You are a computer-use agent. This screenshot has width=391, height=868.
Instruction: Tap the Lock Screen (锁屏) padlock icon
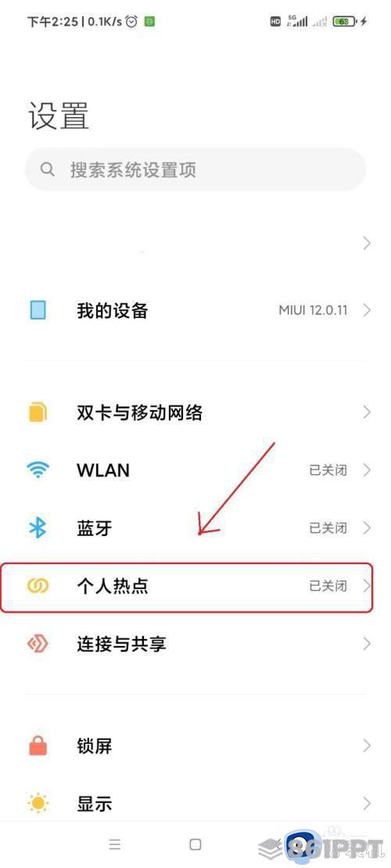[38, 745]
